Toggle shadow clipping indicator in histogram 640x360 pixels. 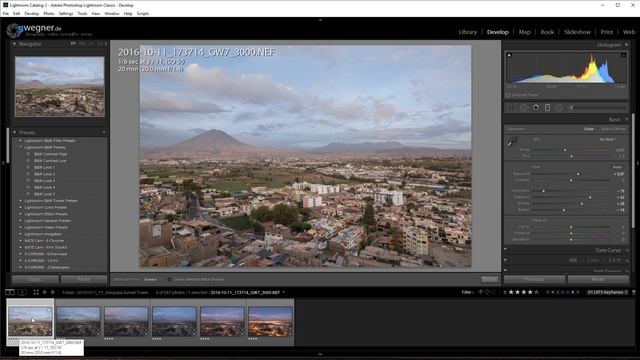click(x=509, y=55)
